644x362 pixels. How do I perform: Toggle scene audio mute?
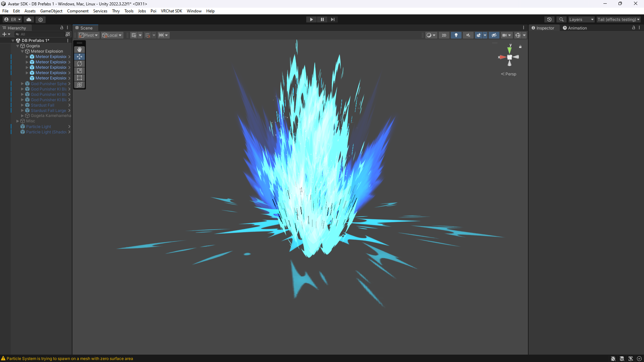[x=468, y=35]
